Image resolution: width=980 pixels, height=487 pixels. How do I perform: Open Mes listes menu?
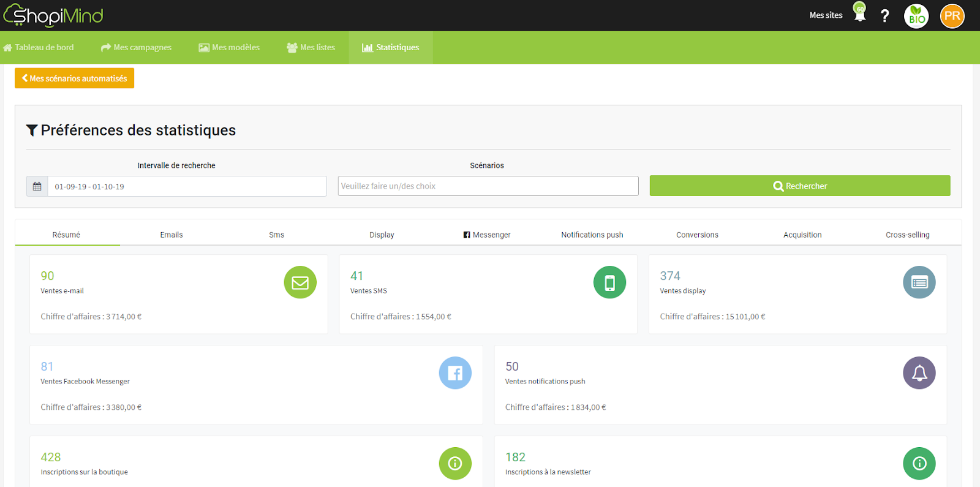pos(311,47)
